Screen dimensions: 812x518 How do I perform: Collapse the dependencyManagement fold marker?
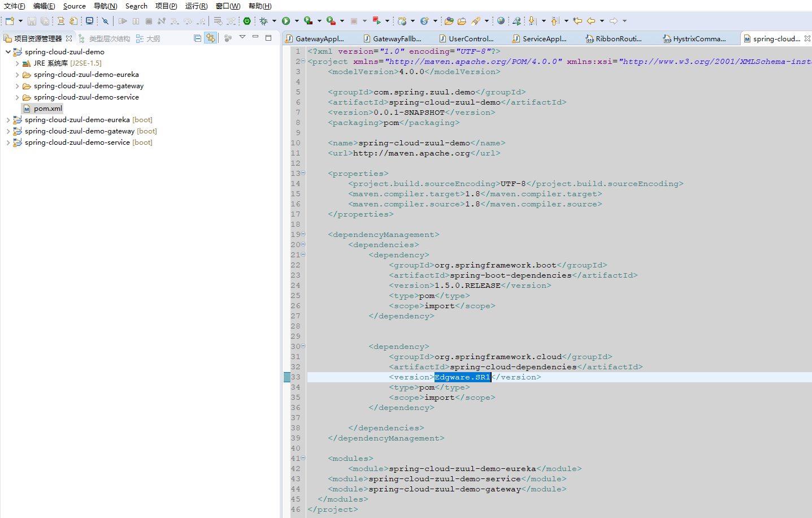pyautogui.click(x=303, y=234)
